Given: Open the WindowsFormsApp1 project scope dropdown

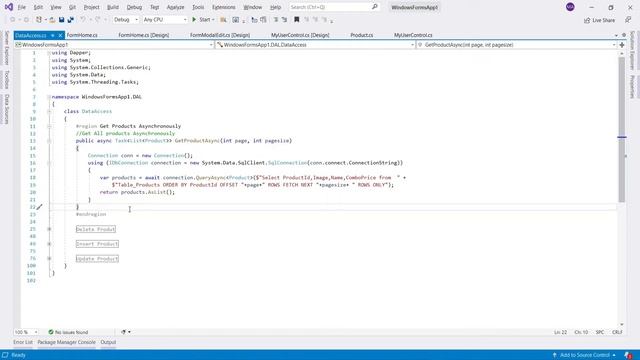Looking at the screenshot, I should click(114, 45).
